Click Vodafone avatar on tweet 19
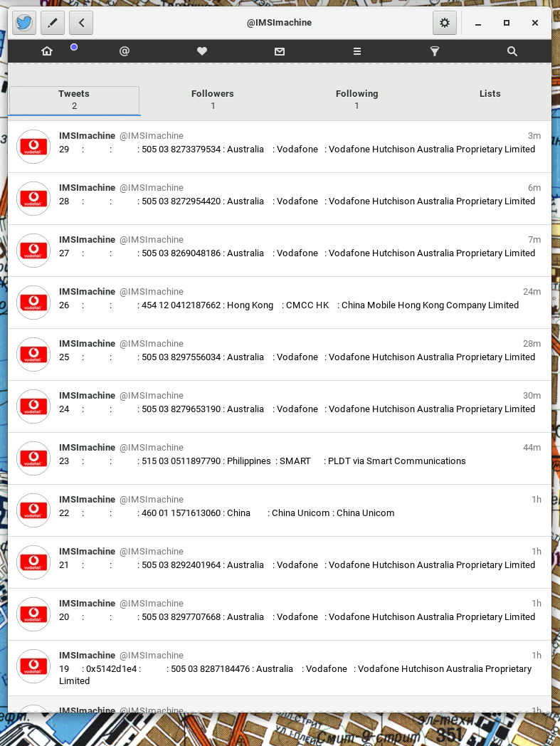This screenshot has height=746, width=560. (x=33, y=665)
